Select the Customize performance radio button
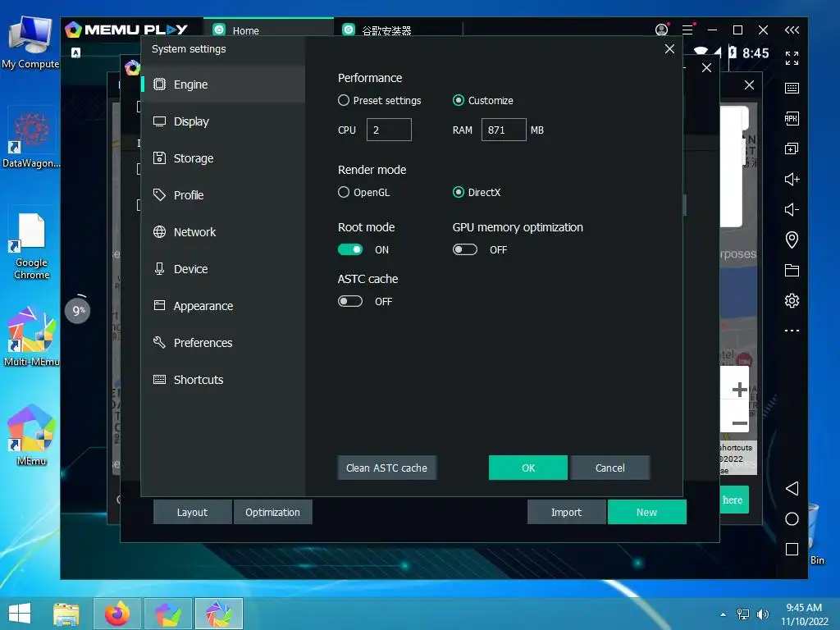840x630 pixels. click(x=458, y=100)
